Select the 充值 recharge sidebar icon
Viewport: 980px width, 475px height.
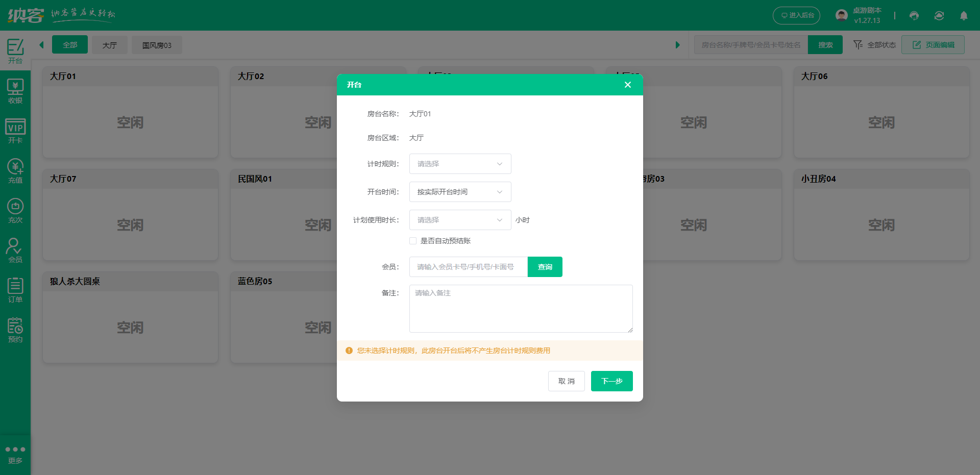pyautogui.click(x=15, y=170)
